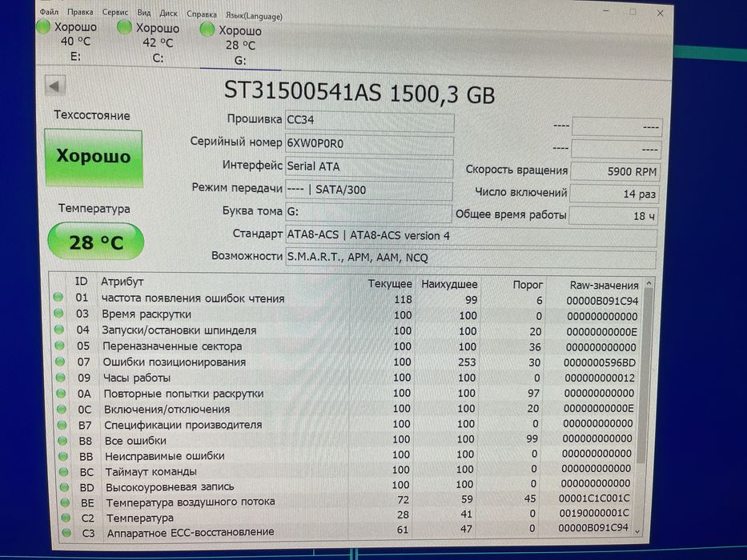
Task: Select row C2 Температура
Action: coord(347,517)
